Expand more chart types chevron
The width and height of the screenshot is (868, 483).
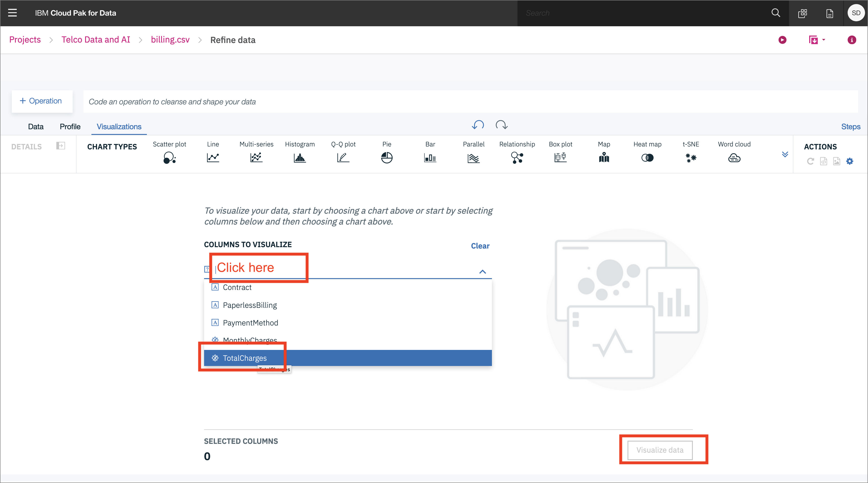pos(785,154)
